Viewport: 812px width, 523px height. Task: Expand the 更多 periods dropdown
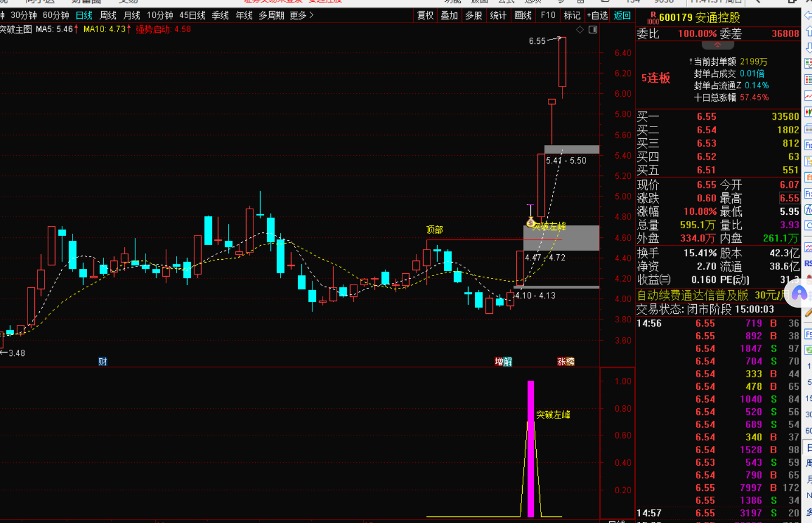click(x=301, y=15)
